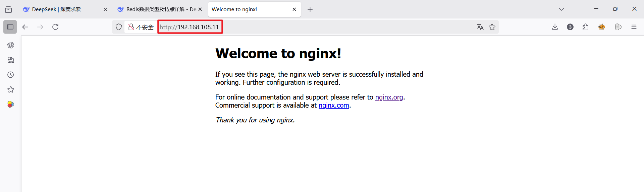The width and height of the screenshot is (644, 192).
Task: Open the application hamburger menu
Action: click(634, 27)
